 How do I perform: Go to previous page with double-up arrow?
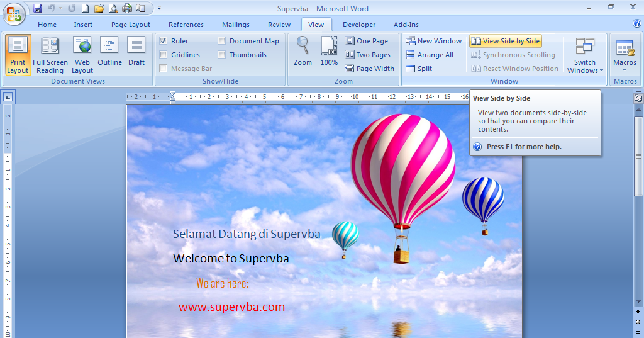point(638,312)
